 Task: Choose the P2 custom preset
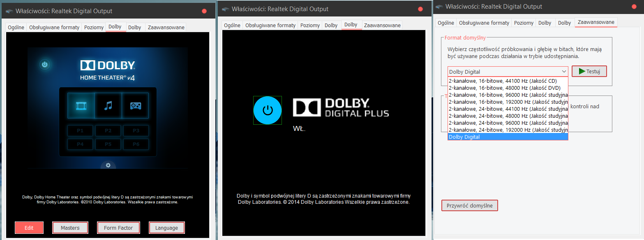pos(108,131)
